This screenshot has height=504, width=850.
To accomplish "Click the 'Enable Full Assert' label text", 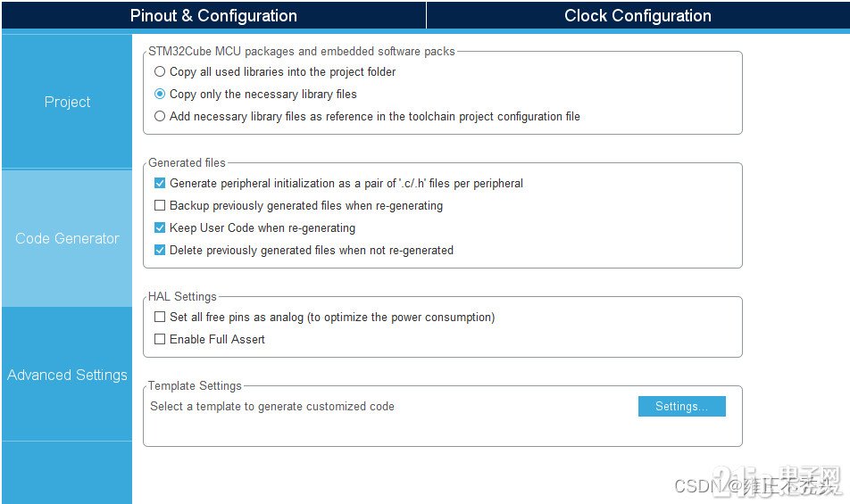I will (x=217, y=340).
